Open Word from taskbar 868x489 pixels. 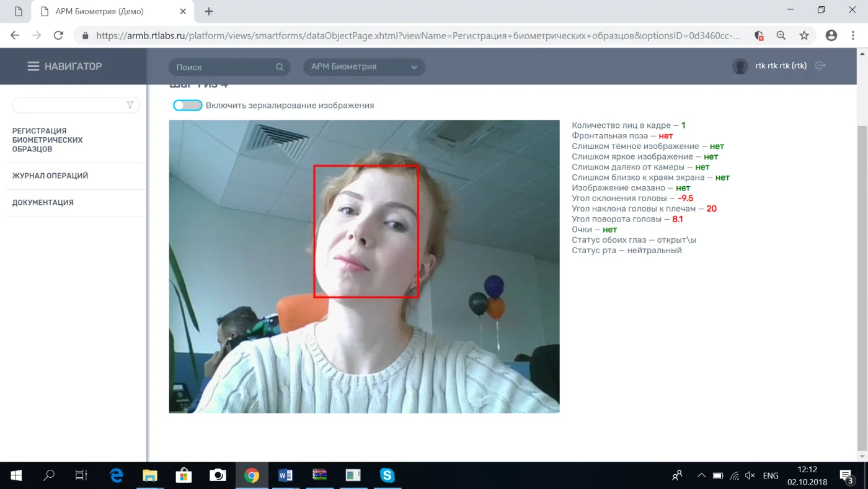pyautogui.click(x=285, y=475)
